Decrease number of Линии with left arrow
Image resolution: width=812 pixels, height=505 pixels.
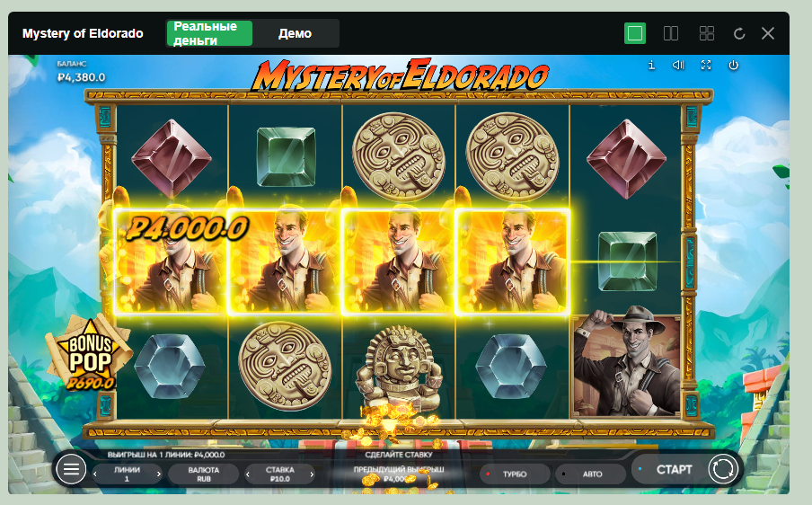[95, 474]
